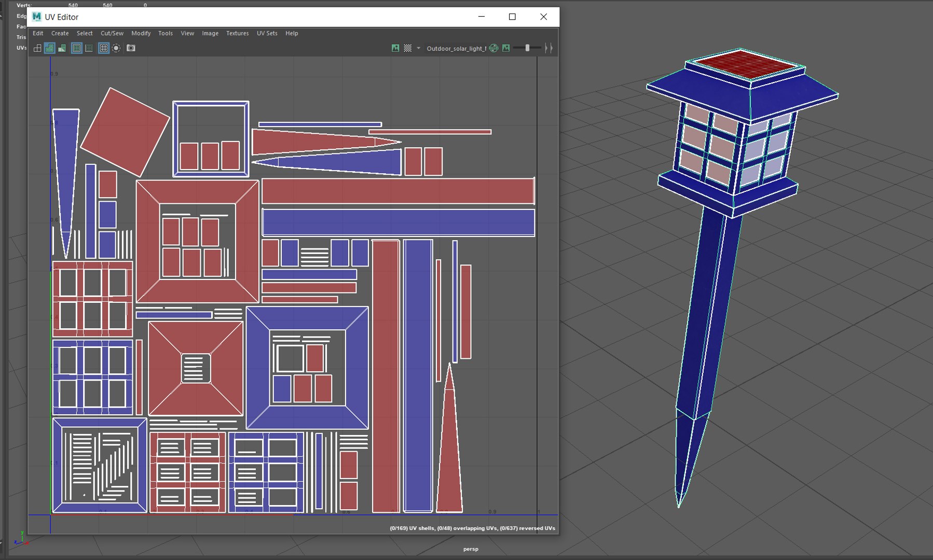
Task: Toggle texture borders display
Action: point(77,48)
